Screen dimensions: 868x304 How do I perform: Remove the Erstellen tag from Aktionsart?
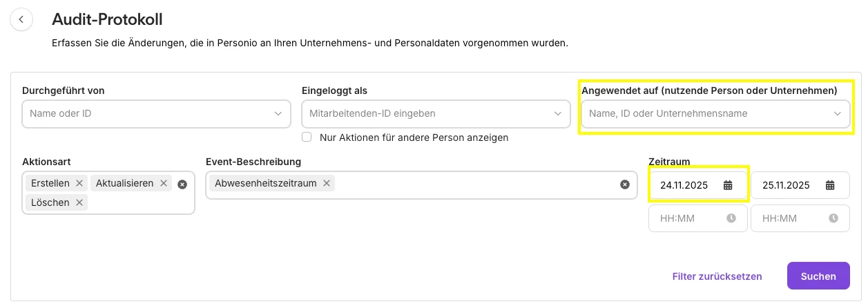79,183
